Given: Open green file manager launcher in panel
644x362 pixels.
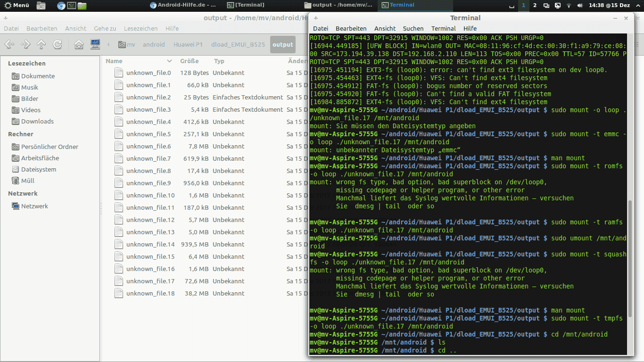Looking at the screenshot, I should pyautogui.click(x=82, y=6).
